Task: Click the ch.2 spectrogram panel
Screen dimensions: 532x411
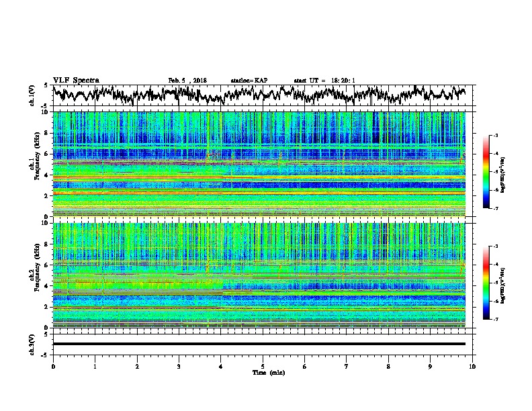Action: (259, 275)
